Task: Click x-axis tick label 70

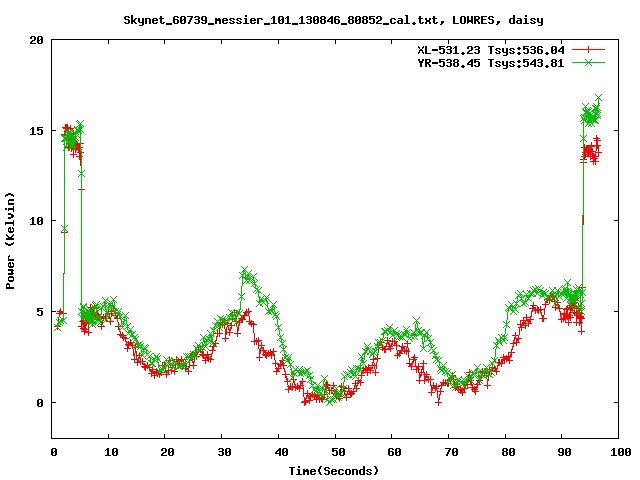Action: pyautogui.click(x=451, y=452)
